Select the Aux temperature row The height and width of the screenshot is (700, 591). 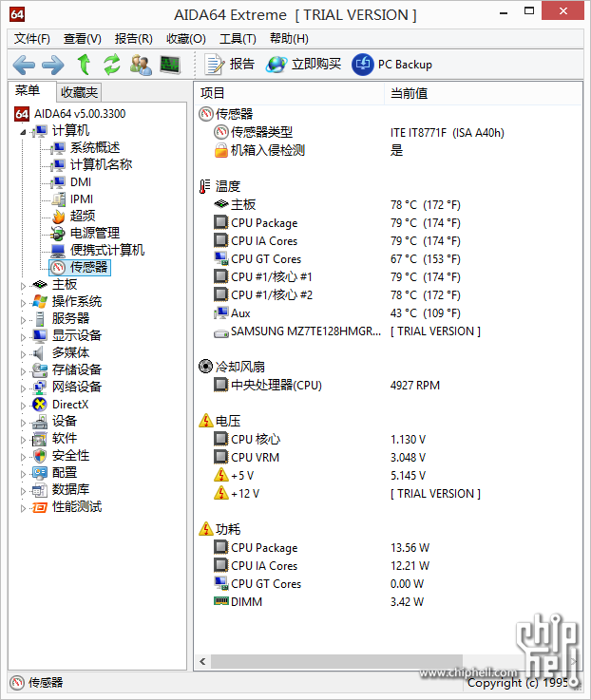tap(389, 312)
